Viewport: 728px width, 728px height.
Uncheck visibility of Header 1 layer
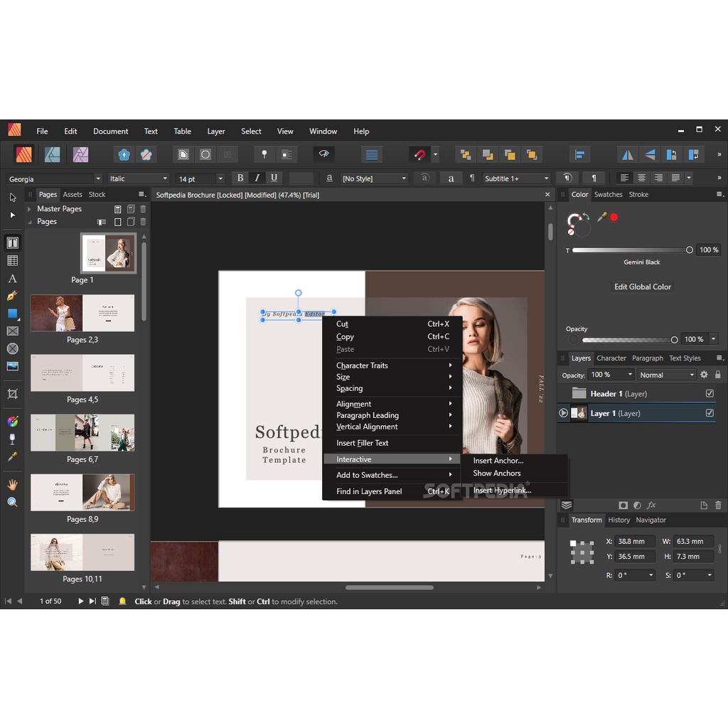click(x=710, y=393)
